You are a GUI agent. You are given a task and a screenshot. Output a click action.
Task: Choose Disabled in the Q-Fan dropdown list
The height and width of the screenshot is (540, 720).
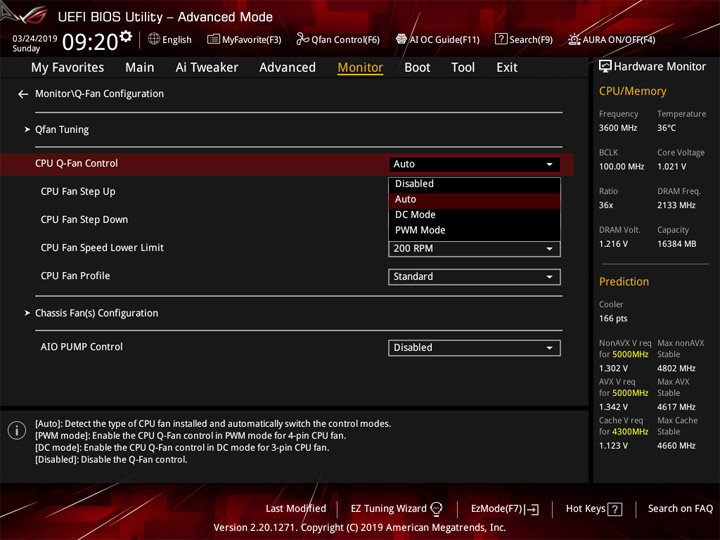click(x=474, y=184)
